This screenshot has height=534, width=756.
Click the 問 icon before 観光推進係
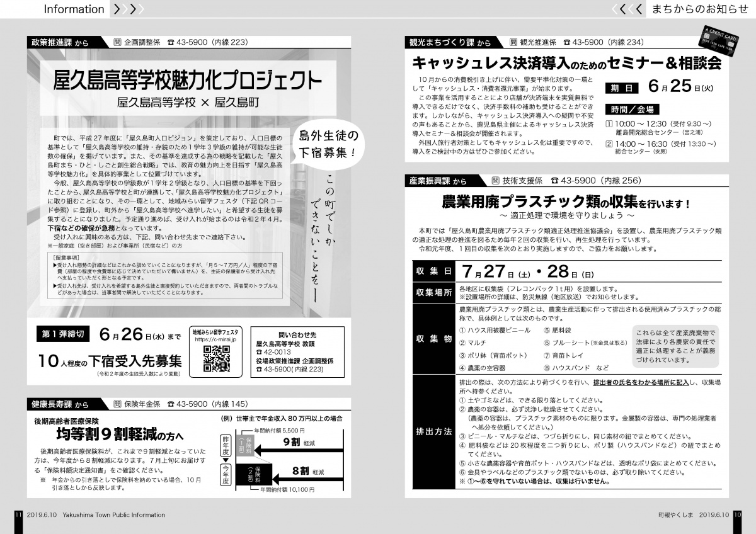513,42
